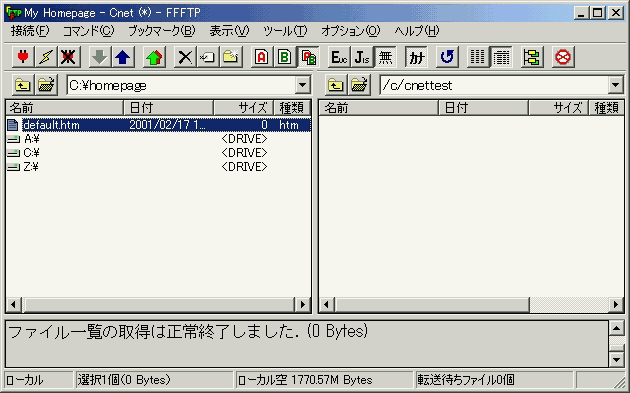Click remote pane scroll left arrow
The image size is (630, 393).
pos(327,304)
